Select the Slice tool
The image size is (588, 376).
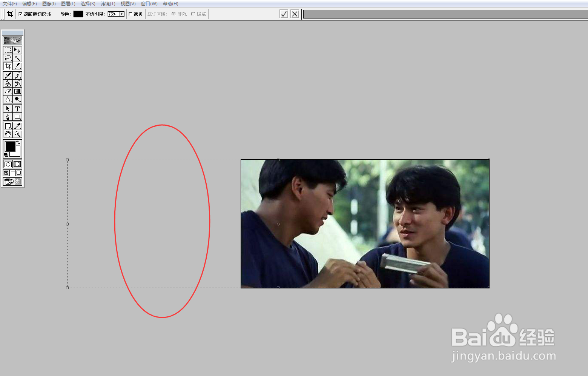coord(17,66)
